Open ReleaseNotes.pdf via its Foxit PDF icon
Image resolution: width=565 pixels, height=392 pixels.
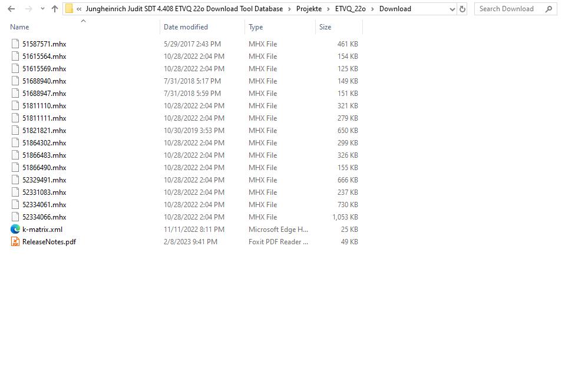(x=15, y=241)
